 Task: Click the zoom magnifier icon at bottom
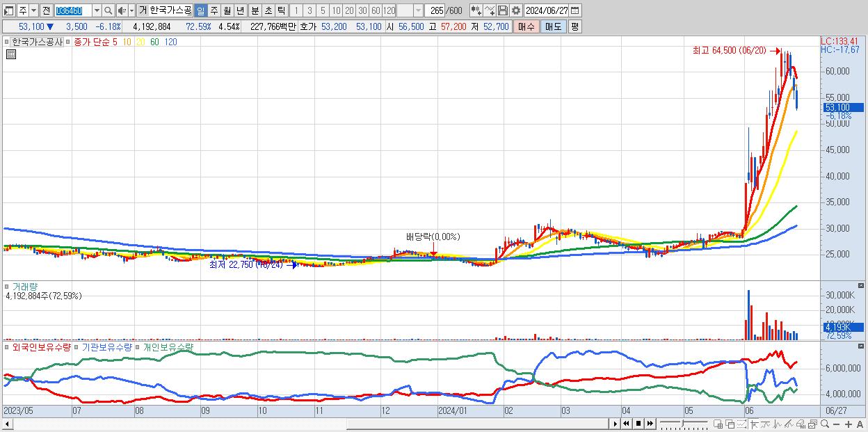pyautogui.click(x=825, y=424)
